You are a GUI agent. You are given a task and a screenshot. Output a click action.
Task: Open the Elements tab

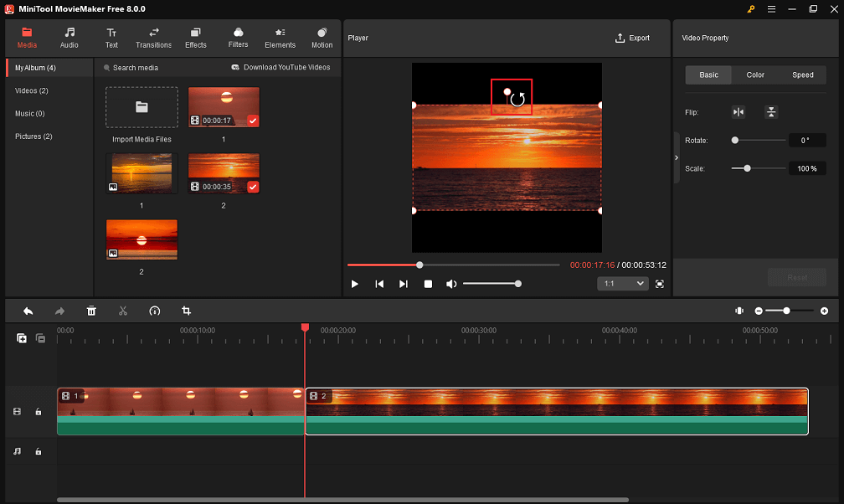(x=280, y=38)
